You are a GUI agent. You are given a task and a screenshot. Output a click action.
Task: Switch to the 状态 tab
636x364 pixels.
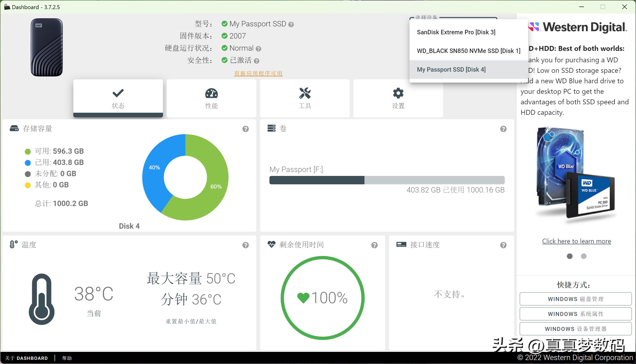[118, 98]
